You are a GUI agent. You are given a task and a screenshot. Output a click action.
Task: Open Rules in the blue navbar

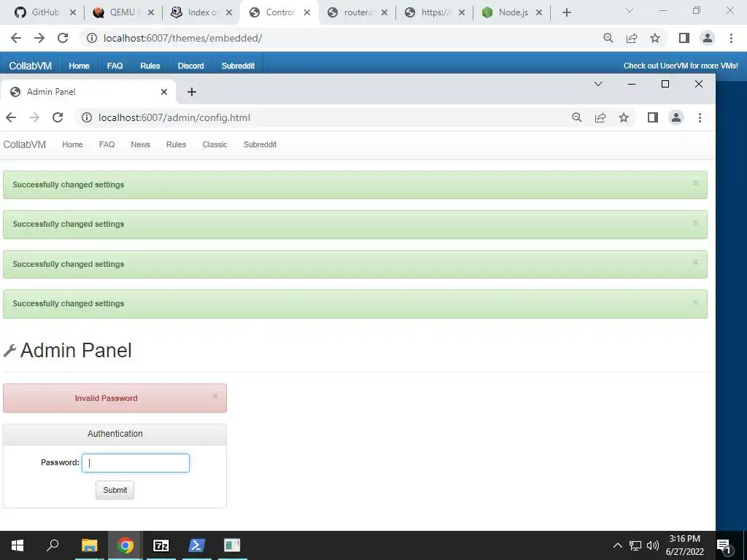tap(150, 66)
